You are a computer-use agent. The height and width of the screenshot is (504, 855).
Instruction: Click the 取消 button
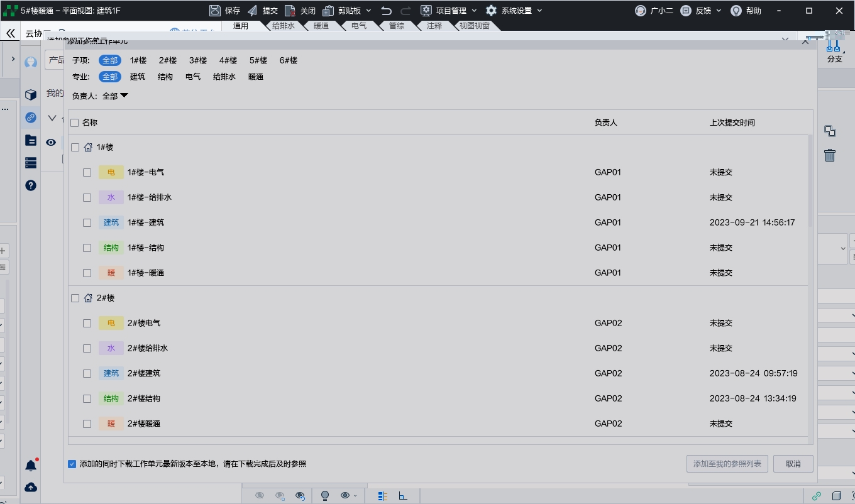793,464
